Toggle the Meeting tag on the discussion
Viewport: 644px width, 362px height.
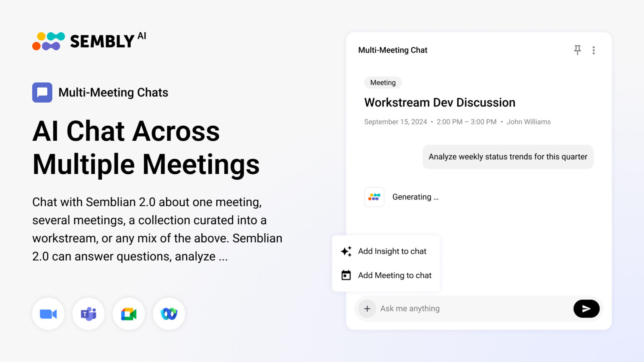coord(382,83)
